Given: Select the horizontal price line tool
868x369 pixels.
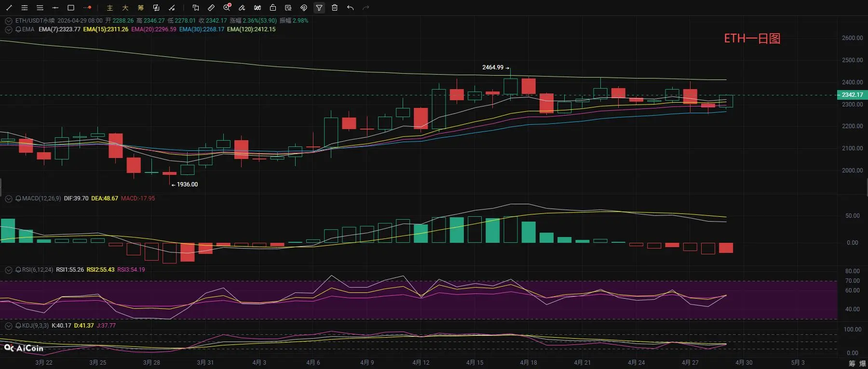Looking at the screenshot, I should pos(55,8).
